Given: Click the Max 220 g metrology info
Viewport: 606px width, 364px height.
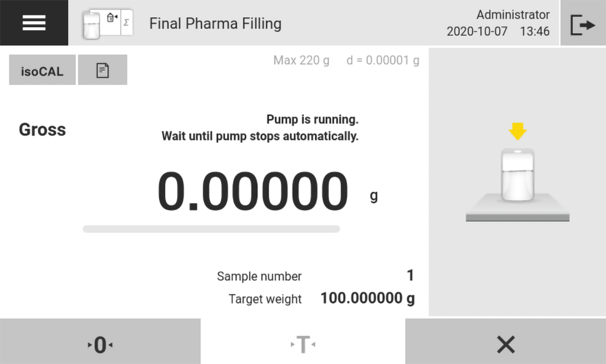Looking at the screenshot, I should (x=301, y=60).
